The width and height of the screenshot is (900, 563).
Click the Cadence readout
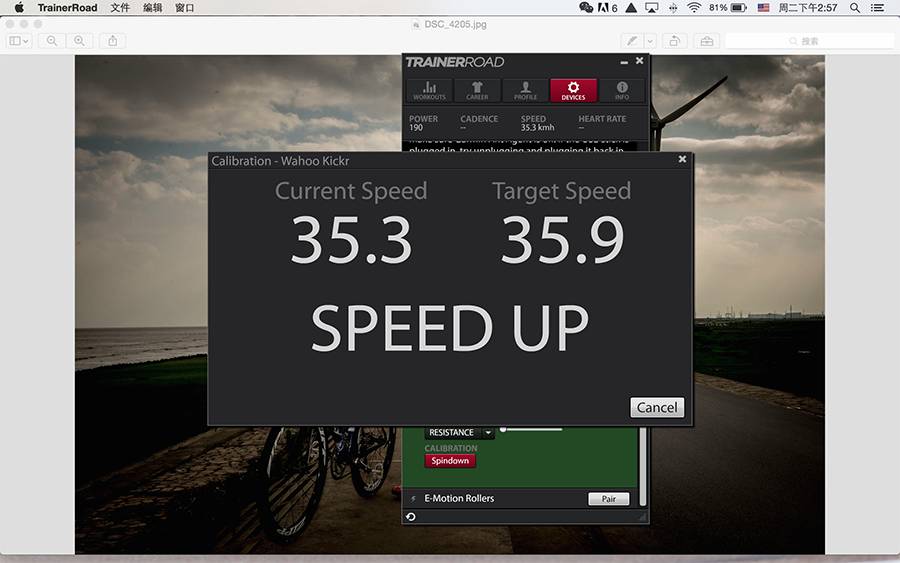pyautogui.click(x=479, y=123)
